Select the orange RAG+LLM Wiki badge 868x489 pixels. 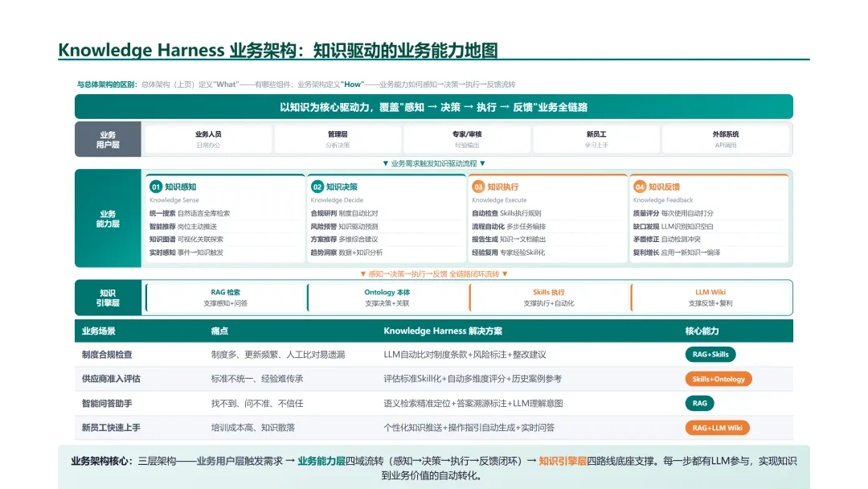click(x=717, y=428)
